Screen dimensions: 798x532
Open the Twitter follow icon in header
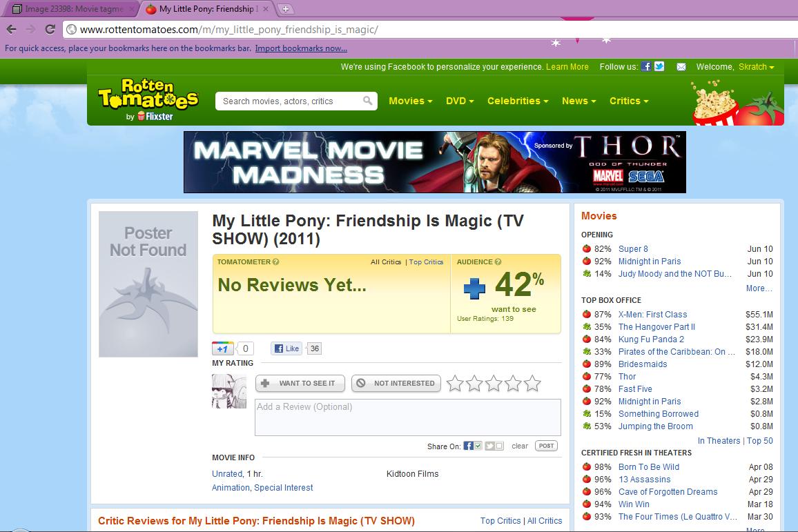[659, 67]
